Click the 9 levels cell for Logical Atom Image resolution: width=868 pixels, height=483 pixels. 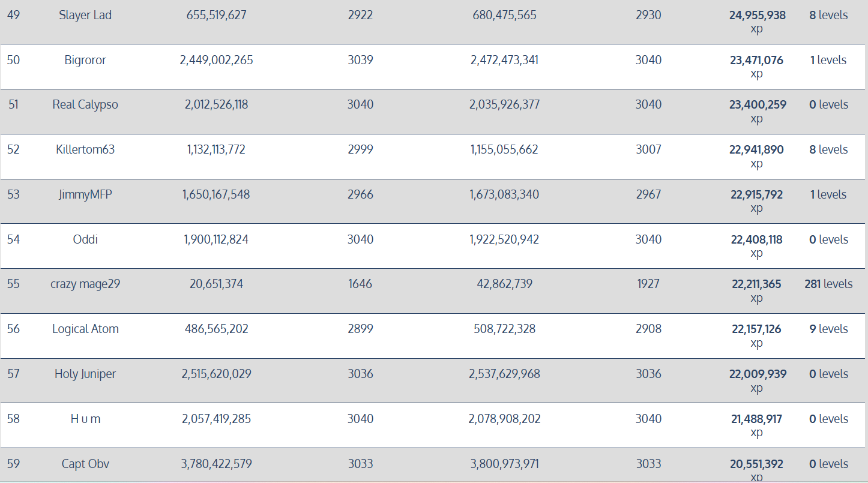(828, 329)
